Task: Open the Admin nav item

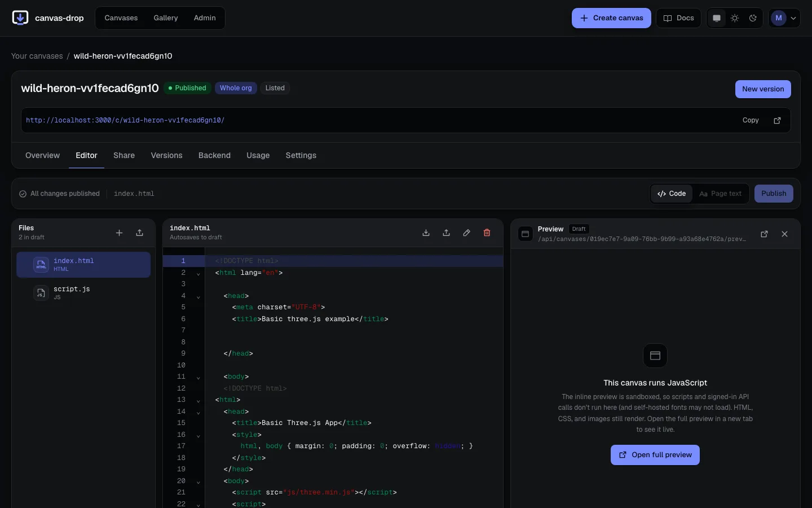Action: (x=205, y=18)
